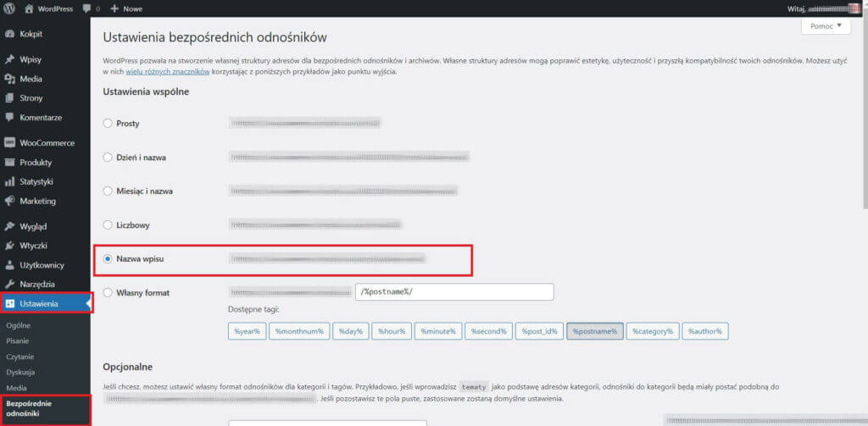Insert the %author% tag
This screenshot has width=868, height=426.
pyautogui.click(x=705, y=331)
